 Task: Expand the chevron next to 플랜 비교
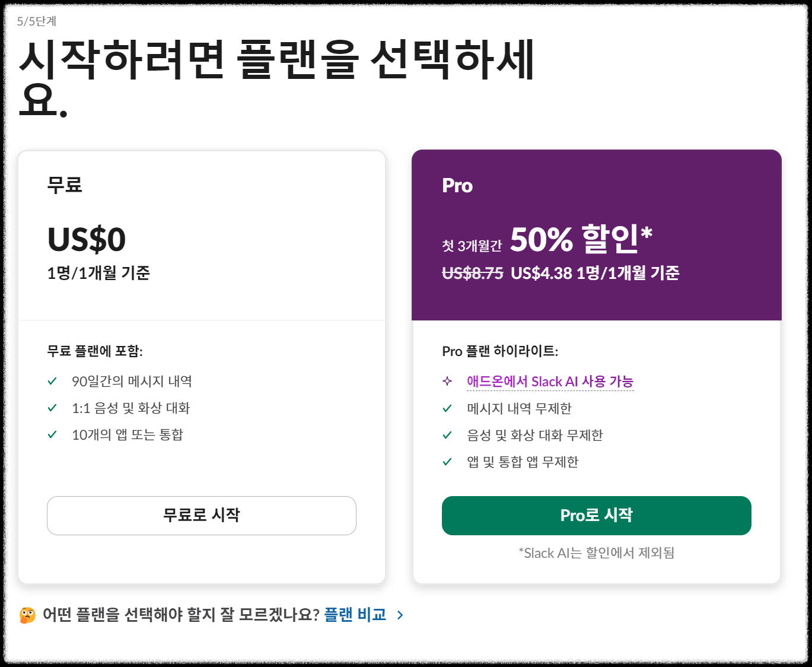(x=401, y=615)
